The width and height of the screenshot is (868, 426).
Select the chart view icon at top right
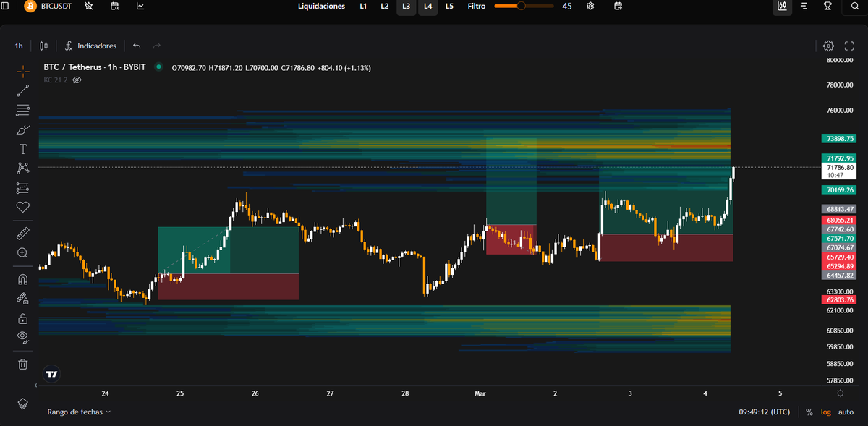click(x=782, y=7)
